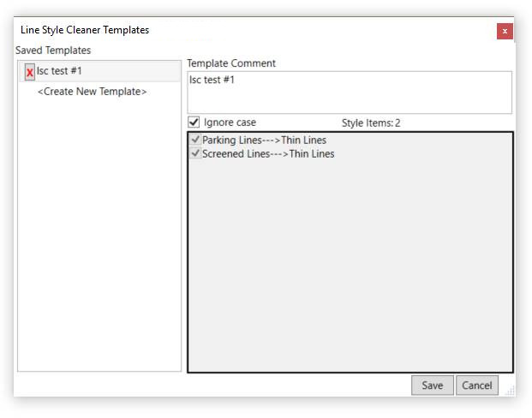
Task: Select the lsc test #1 saved template
Action: tap(60, 71)
